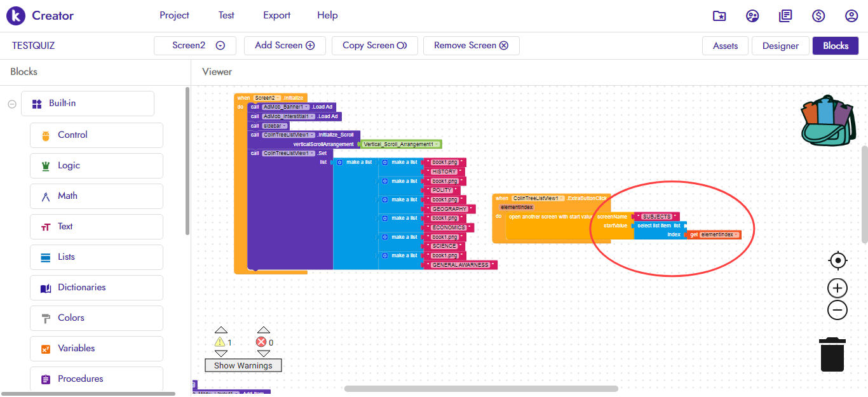The image size is (868, 397).
Task: Open the user account icon
Action: point(851,16)
